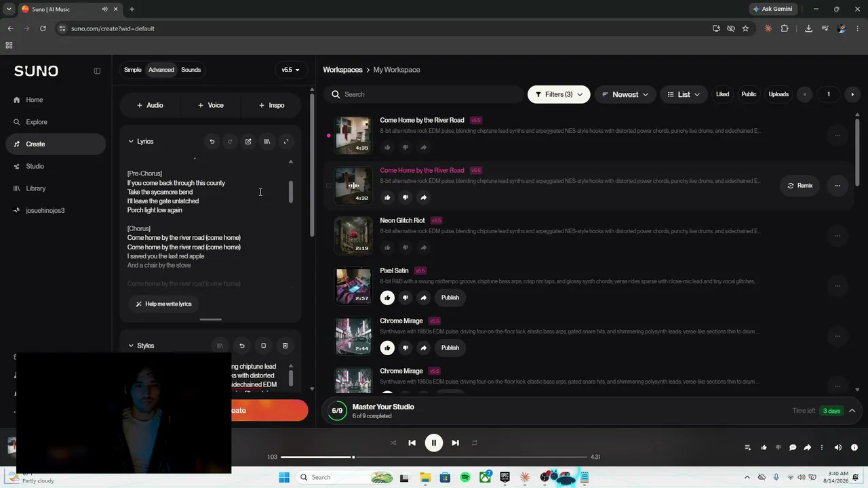The height and width of the screenshot is (488, 868).
Task: Clear styles with the trash icon
Action: coord(285,346)
